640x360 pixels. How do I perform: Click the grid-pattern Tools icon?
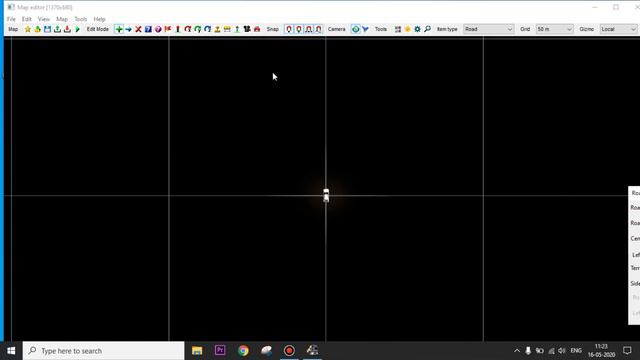[398, 29]
